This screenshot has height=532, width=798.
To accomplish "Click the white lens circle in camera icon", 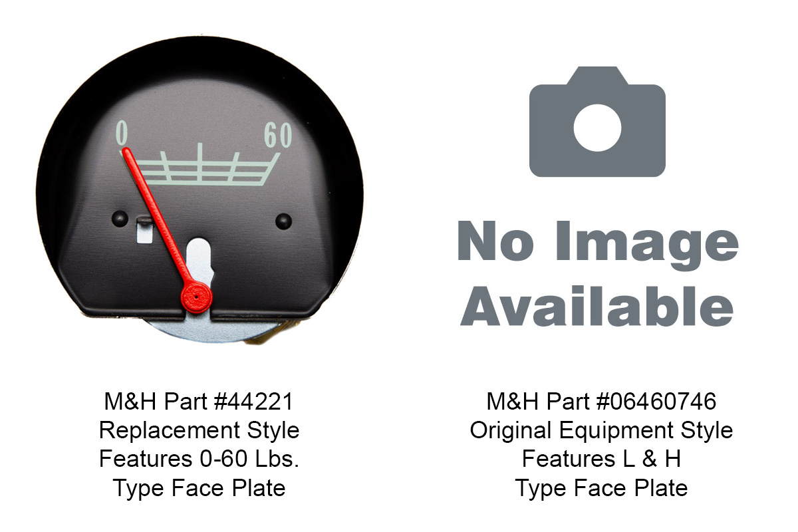I will pos(597,127).
